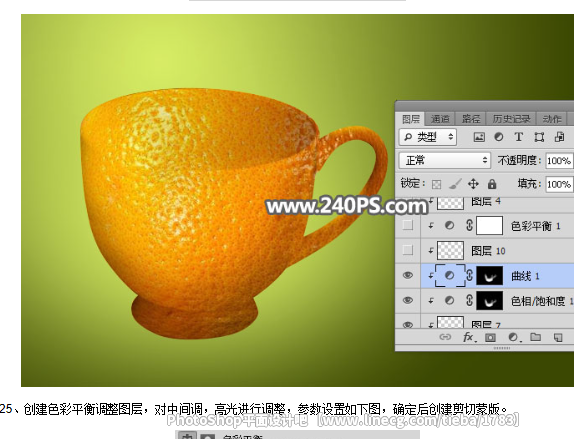Screen dimensions: 575x439
Task: Click mask link icon on 曲线 1
Action: pos(469,275)
